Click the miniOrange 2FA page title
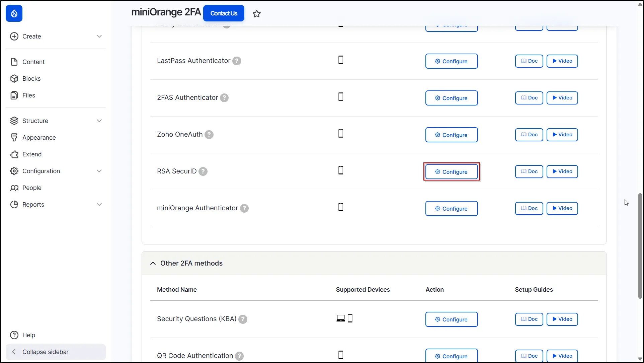This screenshot has height=363, width=644. coord(166,12)
